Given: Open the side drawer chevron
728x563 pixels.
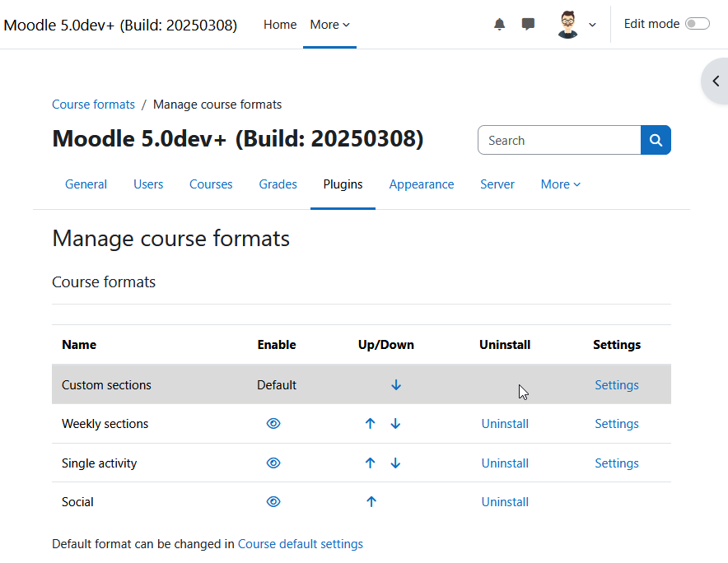Looking at the screenshot, I should click(716, 81).
